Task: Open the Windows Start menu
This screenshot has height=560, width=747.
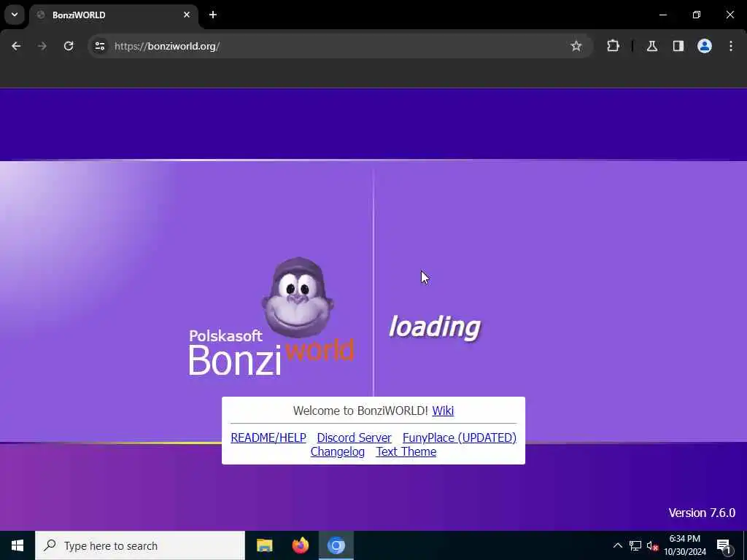Action: point(18,545)
